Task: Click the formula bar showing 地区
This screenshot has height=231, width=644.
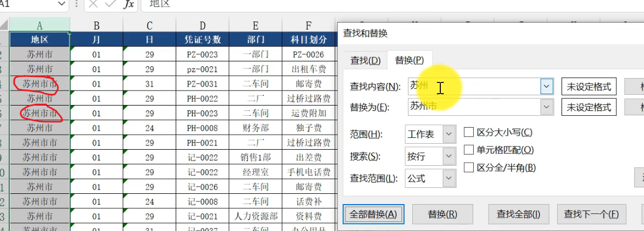Action: tap(392, 4)
